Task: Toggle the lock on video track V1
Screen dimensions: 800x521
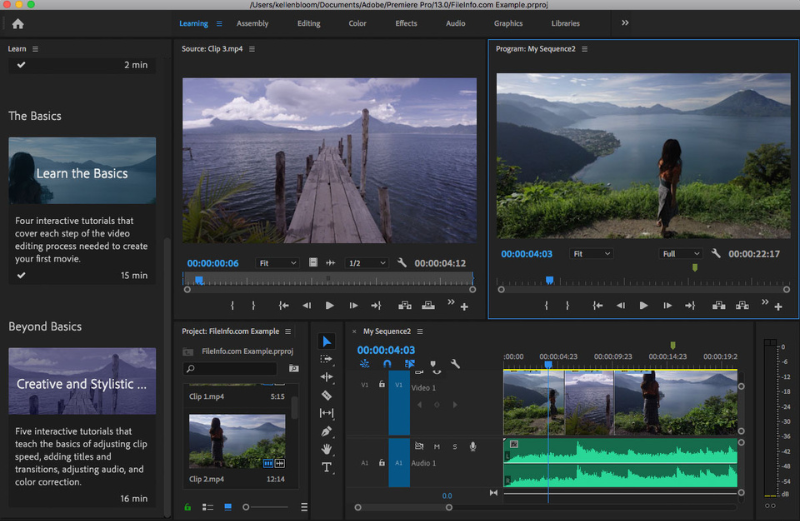Action: point(381,384)
